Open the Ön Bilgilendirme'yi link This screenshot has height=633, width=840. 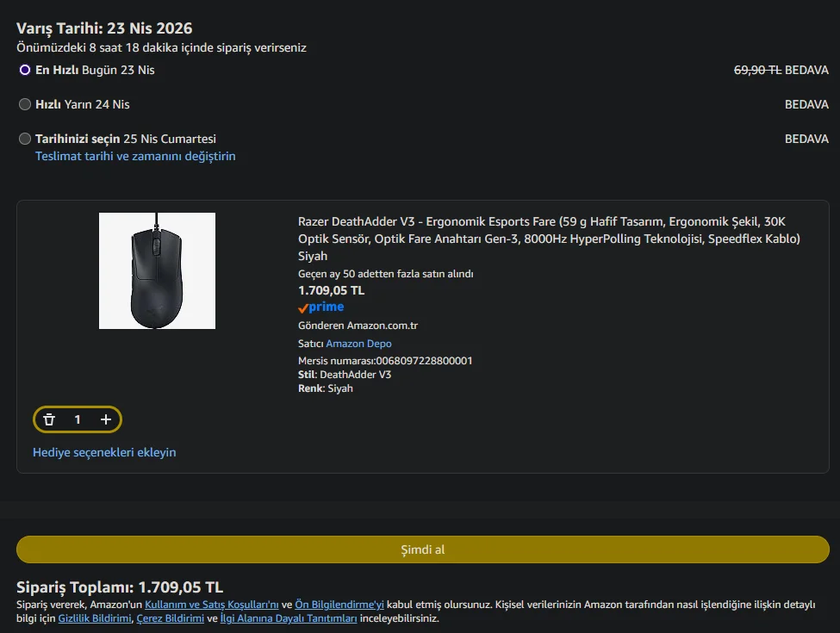coord(339,605)
